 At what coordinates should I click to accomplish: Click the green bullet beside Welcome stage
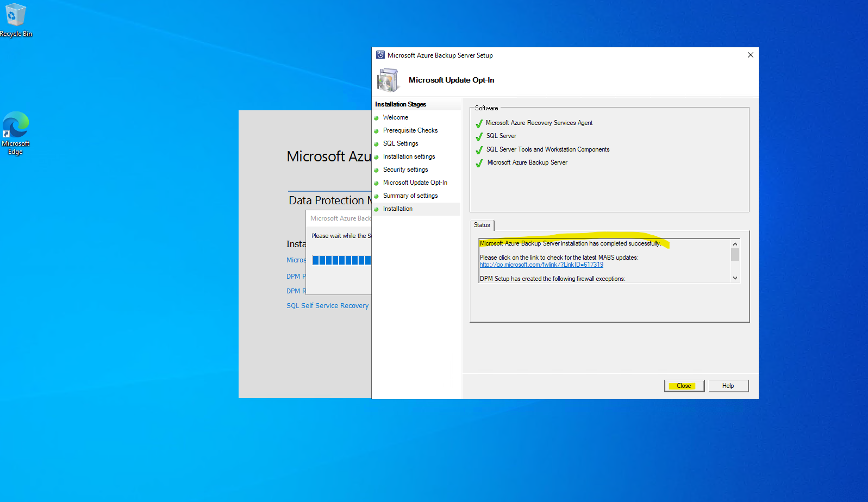(x=376, y=118)
